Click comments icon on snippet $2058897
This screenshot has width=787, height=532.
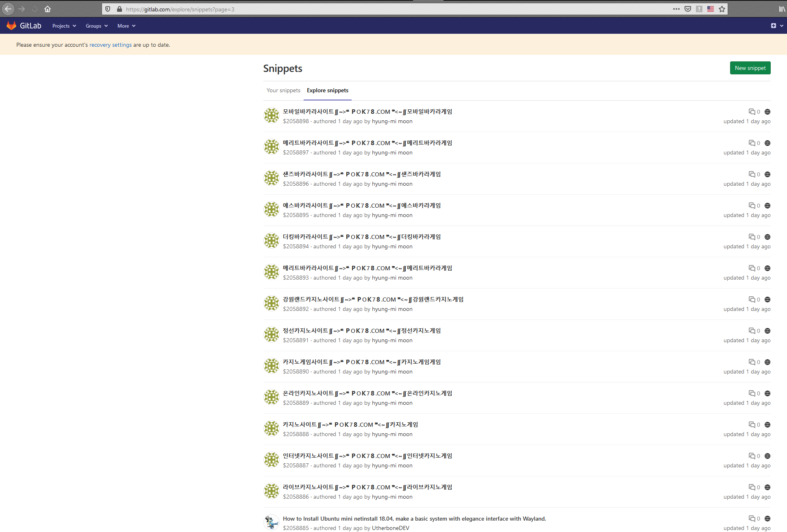tap(752, 143)
